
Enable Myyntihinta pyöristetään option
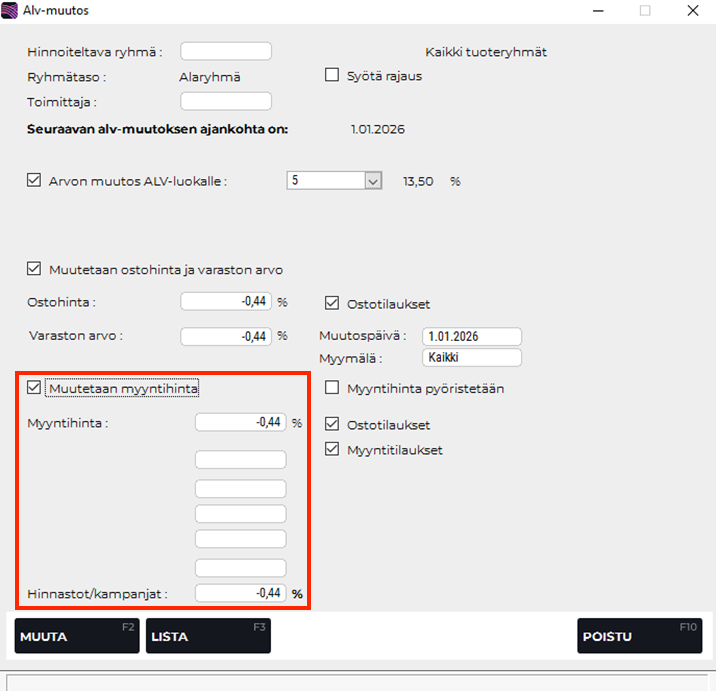point(332,388)
